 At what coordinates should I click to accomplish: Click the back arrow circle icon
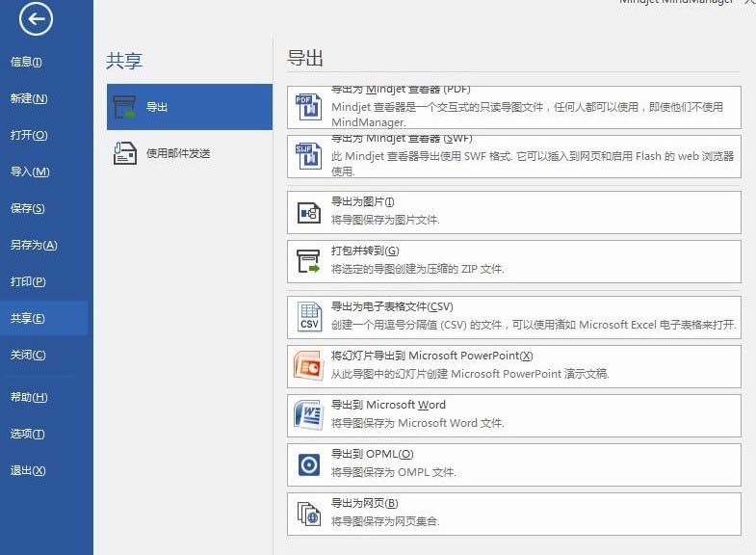coord(36,19)
